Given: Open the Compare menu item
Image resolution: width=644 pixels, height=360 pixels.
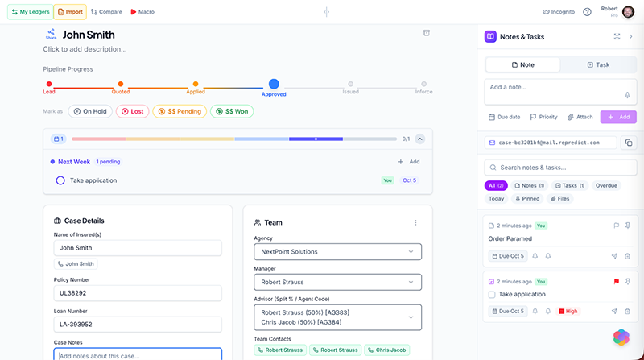Looking at the screenshot, I should 106,12.
